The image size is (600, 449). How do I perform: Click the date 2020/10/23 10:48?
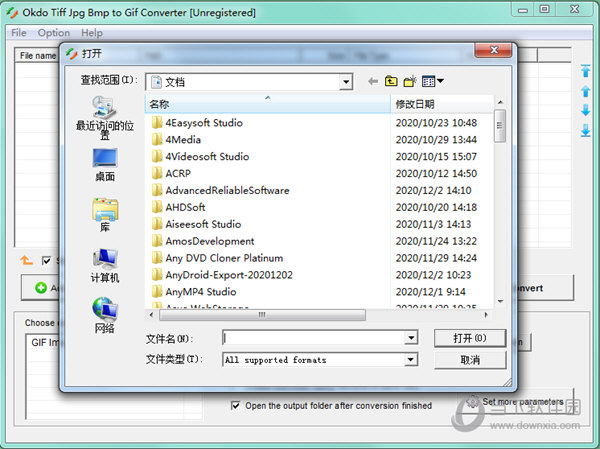436,122
